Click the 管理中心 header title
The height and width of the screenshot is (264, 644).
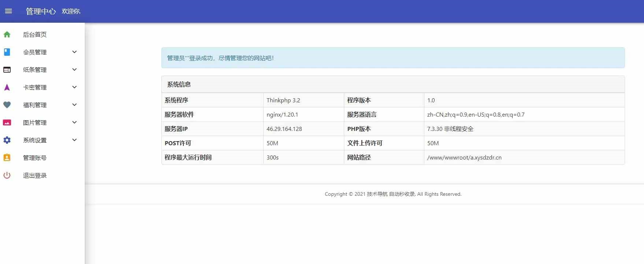pos(41,11)
